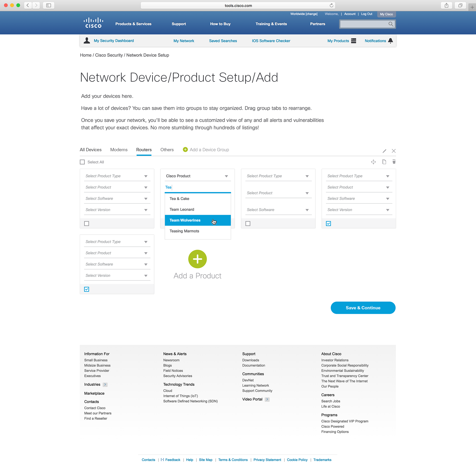Switch to the Modems tab
Viewport: 476px width, 467px height.
pyautogui.click(x=119, y=150)
